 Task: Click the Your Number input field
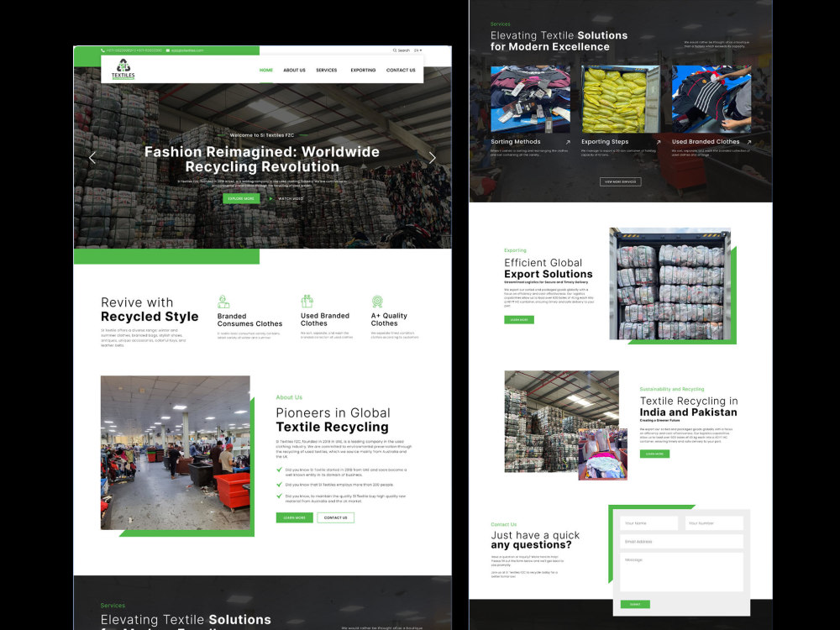714,523
